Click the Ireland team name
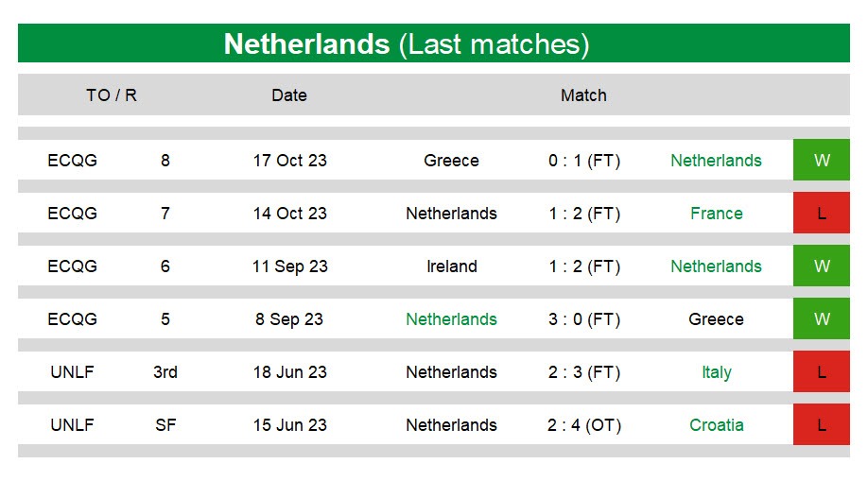868x481 pixels. pyautogui.click(x=451, y=266)
